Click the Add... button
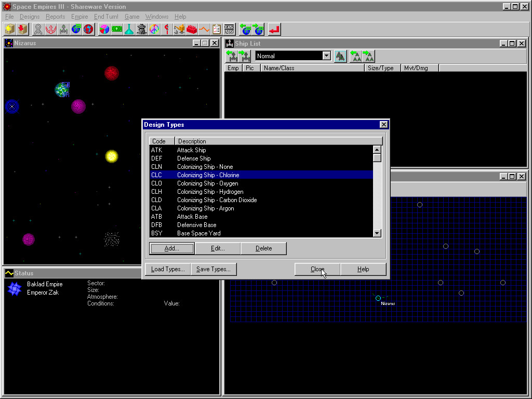This screenshot has width=532, height=399. pyautogui.click(x=171, y=248)
